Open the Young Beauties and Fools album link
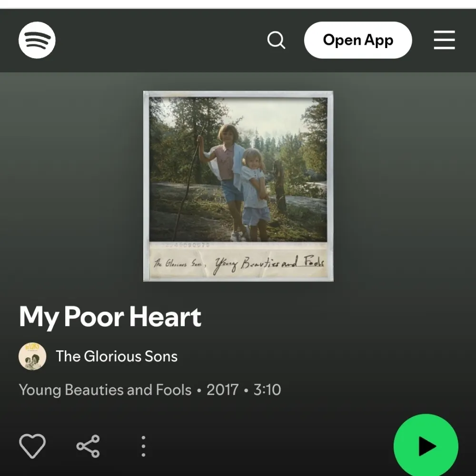The image size is (476, 476). click(105, 390)
